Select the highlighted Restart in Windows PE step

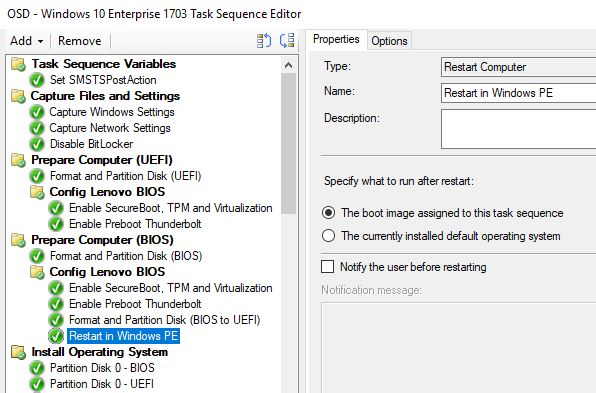tap(124, 336)
